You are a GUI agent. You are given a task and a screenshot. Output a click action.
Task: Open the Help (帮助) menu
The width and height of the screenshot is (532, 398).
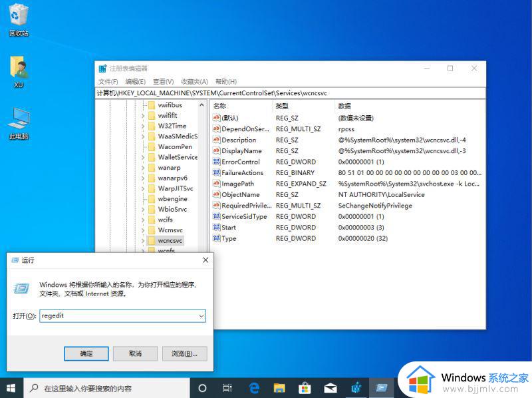(226, 81)
